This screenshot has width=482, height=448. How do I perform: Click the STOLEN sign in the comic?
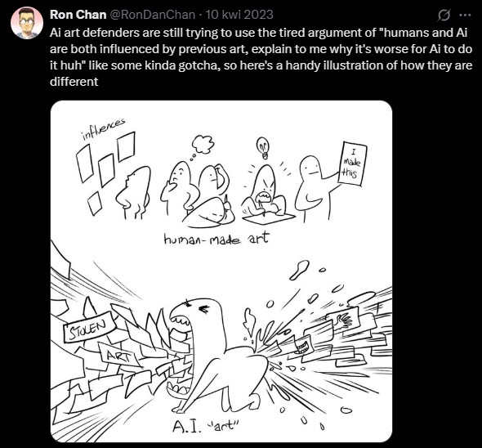tap(89, 326)
